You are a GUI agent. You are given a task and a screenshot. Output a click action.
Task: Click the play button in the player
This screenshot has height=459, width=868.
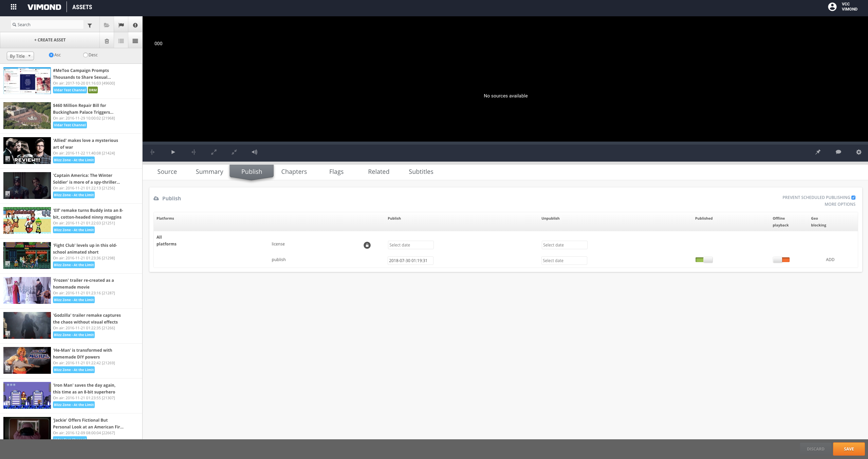click(173, 152)
